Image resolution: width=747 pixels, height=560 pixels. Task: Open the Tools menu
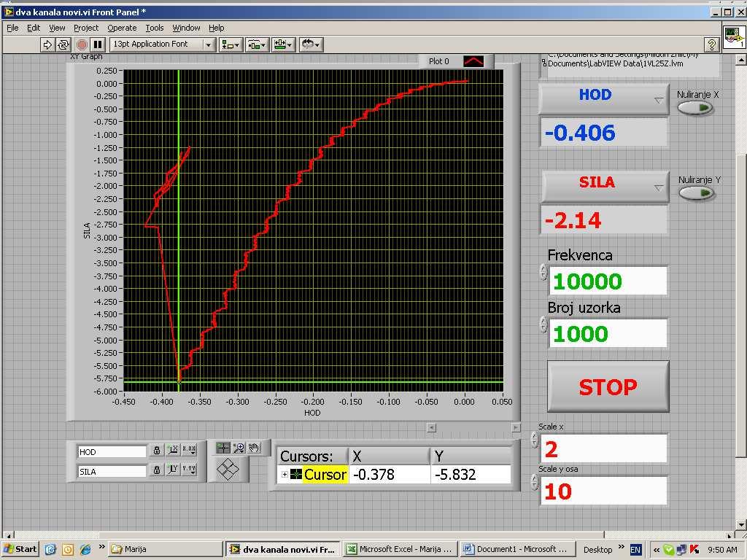pos(155,28)
